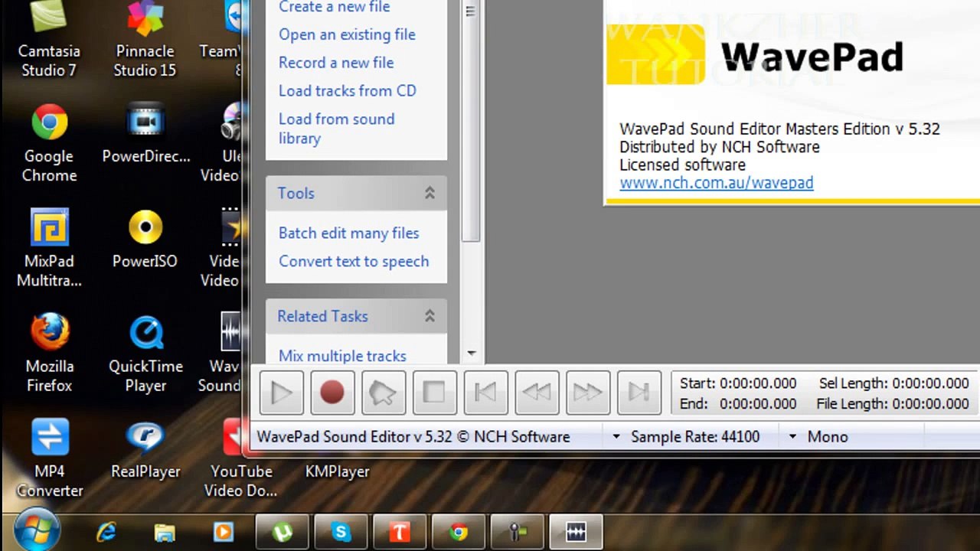The width and height of the screenshot is (980, 551).
Task: Click the 'File Length: 0:00:00.000' readout
Action: pyautogui.click(x=893, y=404)
